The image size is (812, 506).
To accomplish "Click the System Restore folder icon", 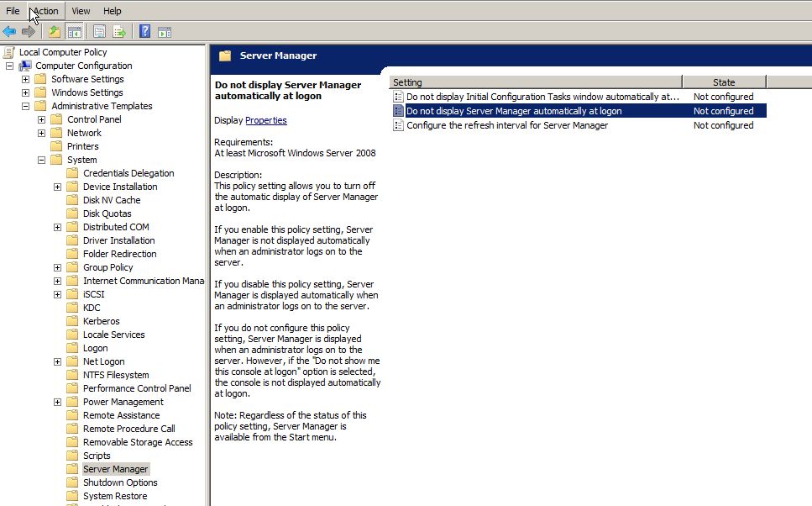I will click(x=72, y=496).
